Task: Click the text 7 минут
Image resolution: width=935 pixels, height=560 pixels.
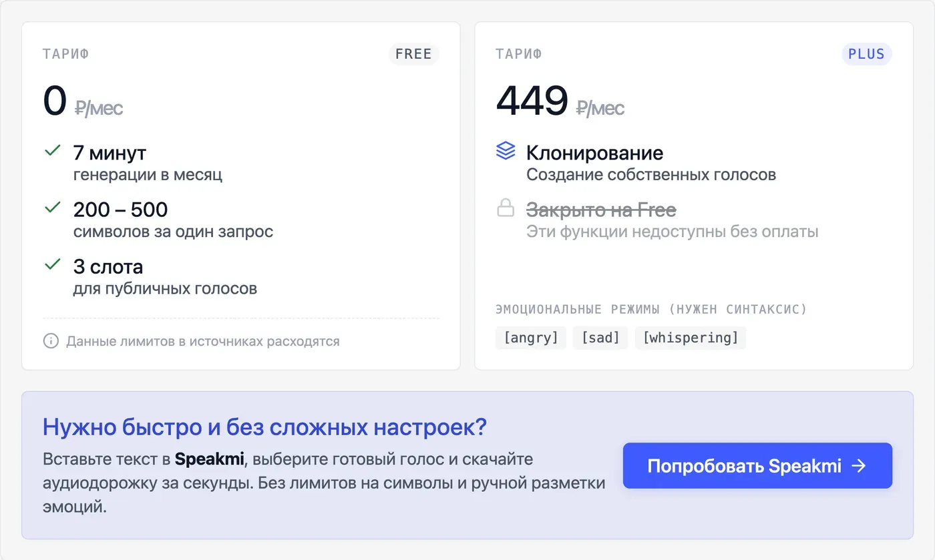Action: click(110, 153)
